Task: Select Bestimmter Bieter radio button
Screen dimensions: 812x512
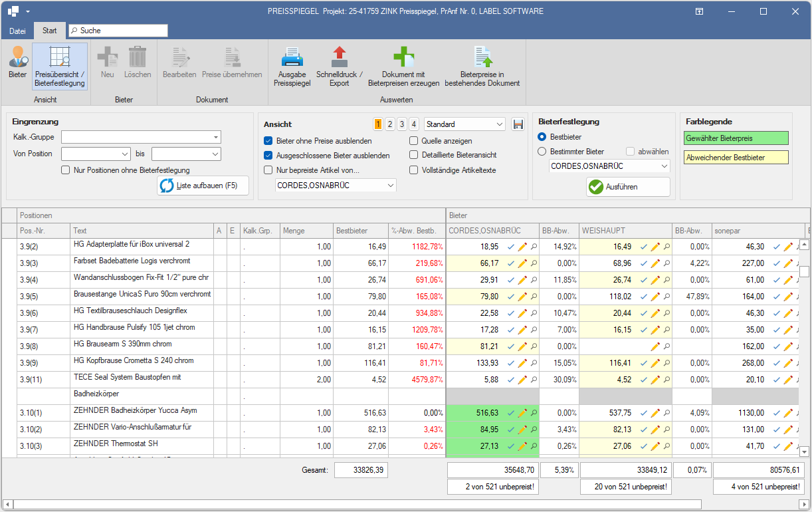Action: click(x=542, y=152)
